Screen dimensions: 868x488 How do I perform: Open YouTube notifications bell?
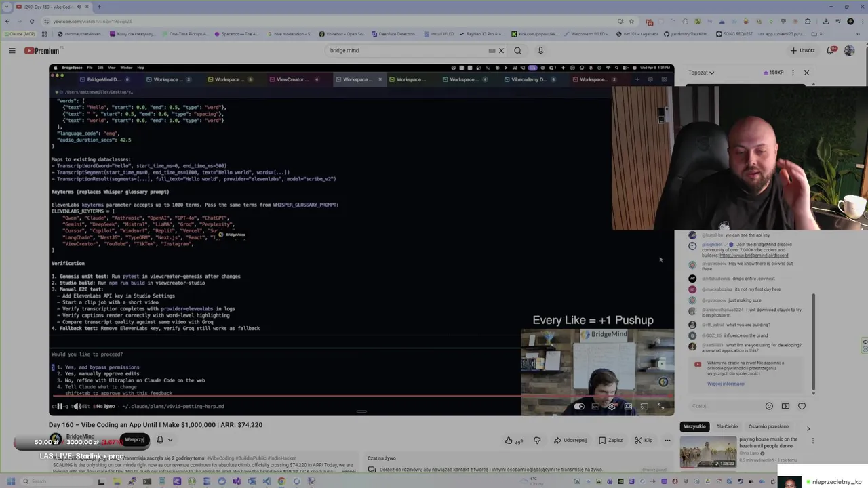coord(830,51)
